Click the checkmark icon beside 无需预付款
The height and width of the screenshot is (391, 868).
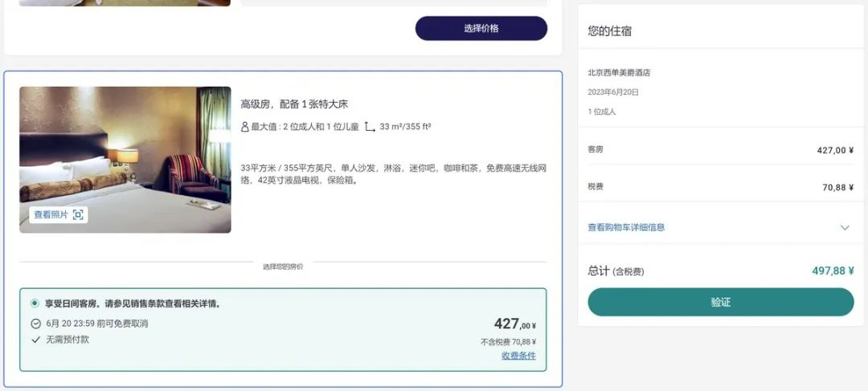(35, 340)
